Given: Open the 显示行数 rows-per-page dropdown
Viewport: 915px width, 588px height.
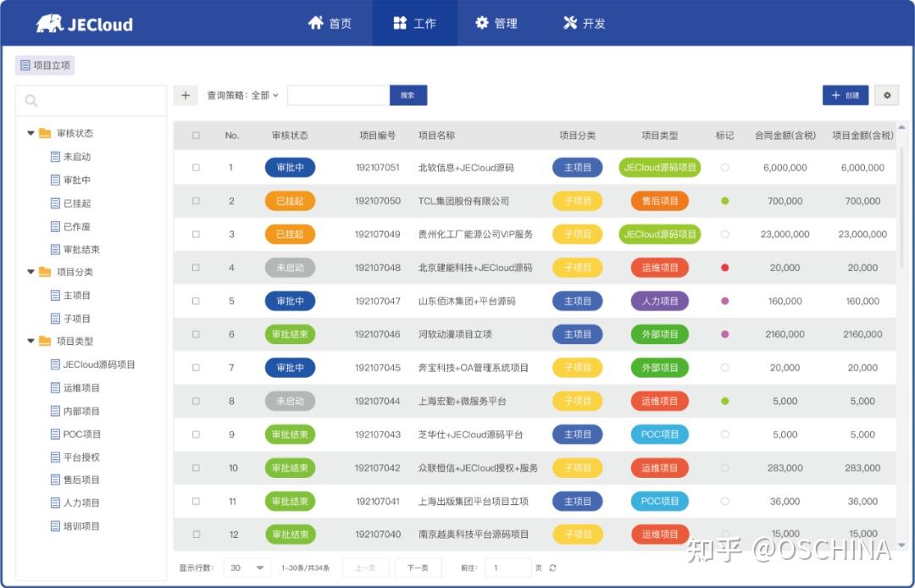Looking at the screenshot, I should click(x=246, y=568).
